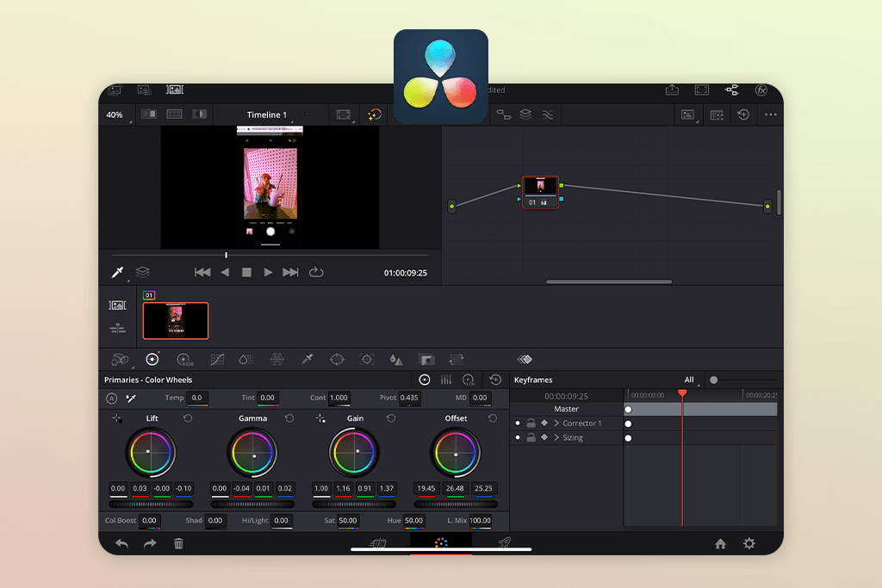Play clip in reverse
882x588 pixels.
tap(225, 272)
